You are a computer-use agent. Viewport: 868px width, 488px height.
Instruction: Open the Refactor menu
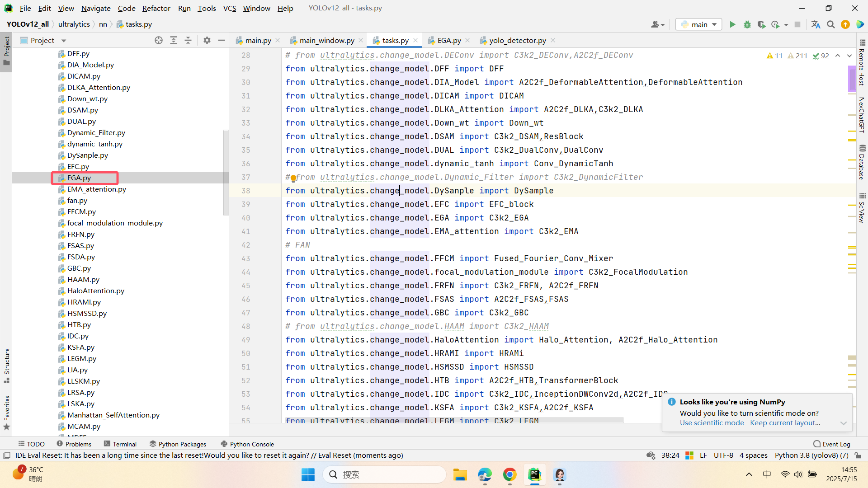point(156,8)
